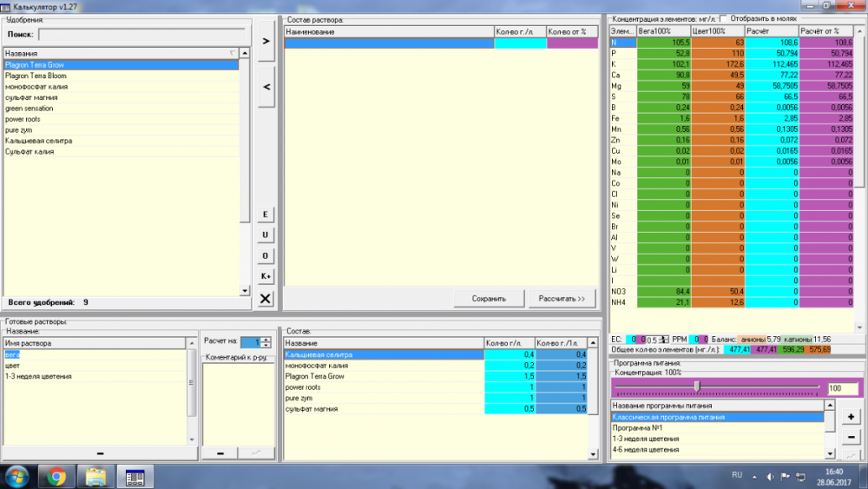Click the remove-from-solution left arrow button
868x489 pixels.
(266, 87)
